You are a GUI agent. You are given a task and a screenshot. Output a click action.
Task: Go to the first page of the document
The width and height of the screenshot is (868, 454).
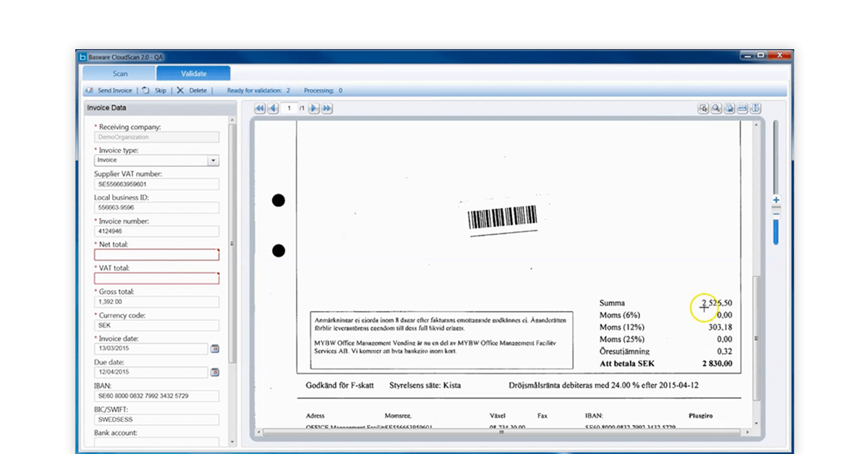coord(260,108)
